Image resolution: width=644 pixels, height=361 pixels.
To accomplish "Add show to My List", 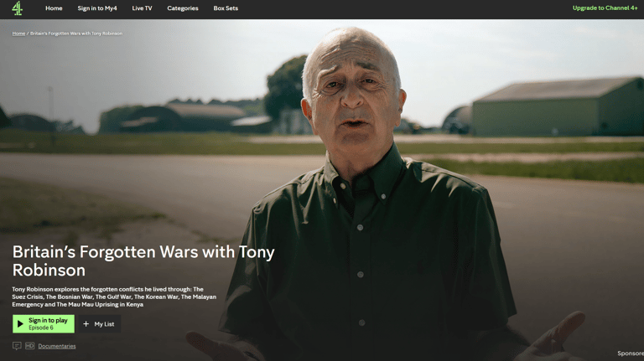I will pyautogui.click(x=99, y=324).
